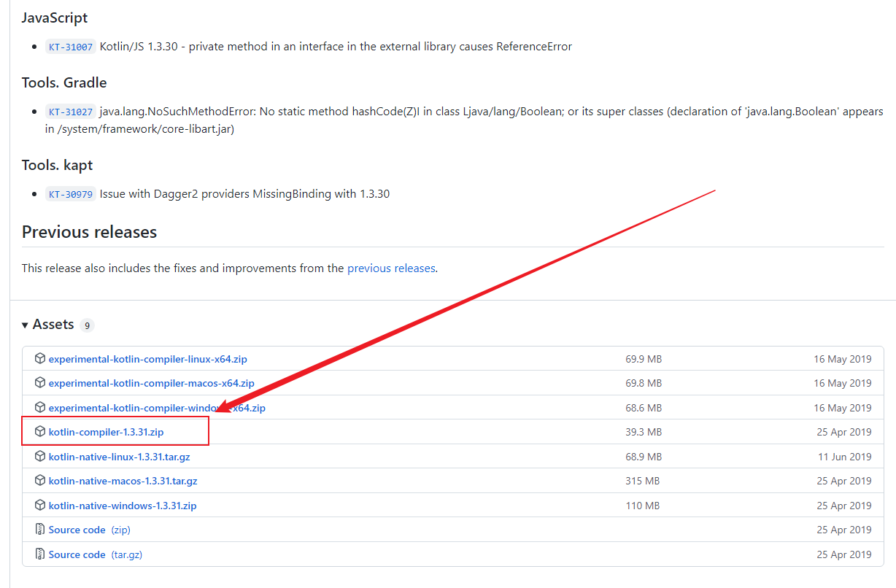
Task: Download kotlin-compiler-1.3.31.zip
Action: pyautogui.click(x=106, y=432)
